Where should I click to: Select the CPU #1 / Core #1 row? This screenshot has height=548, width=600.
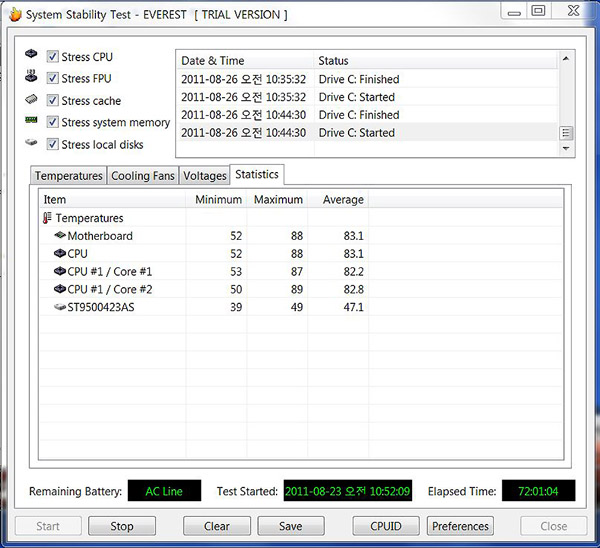click(x=301, y=271)
